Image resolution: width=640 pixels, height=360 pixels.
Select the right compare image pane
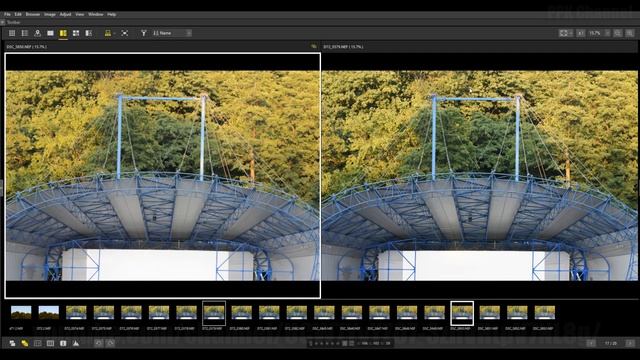tap(480, 176)
